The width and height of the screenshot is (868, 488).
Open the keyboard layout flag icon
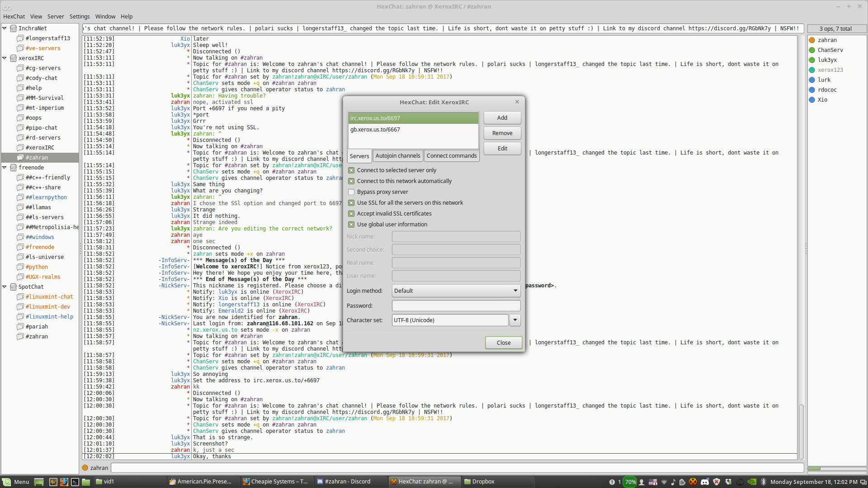(653, 482)
